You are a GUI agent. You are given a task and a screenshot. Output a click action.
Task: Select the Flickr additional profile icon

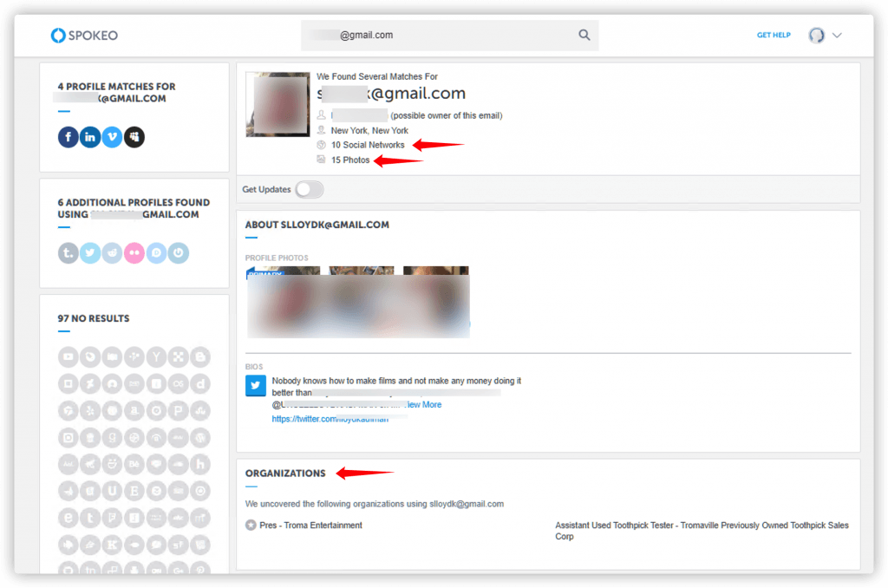(x=134, y=252)
